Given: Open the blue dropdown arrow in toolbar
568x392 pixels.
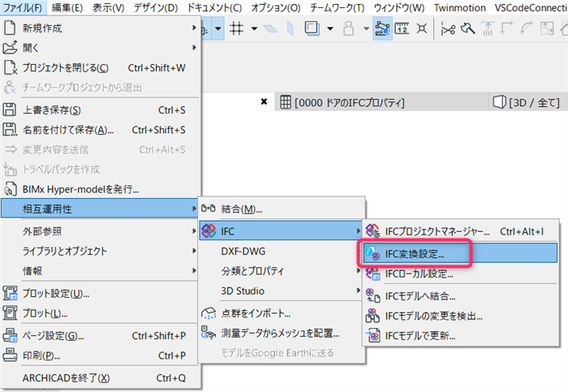Looking at the screenshot, I should click(x=217, y=28).
